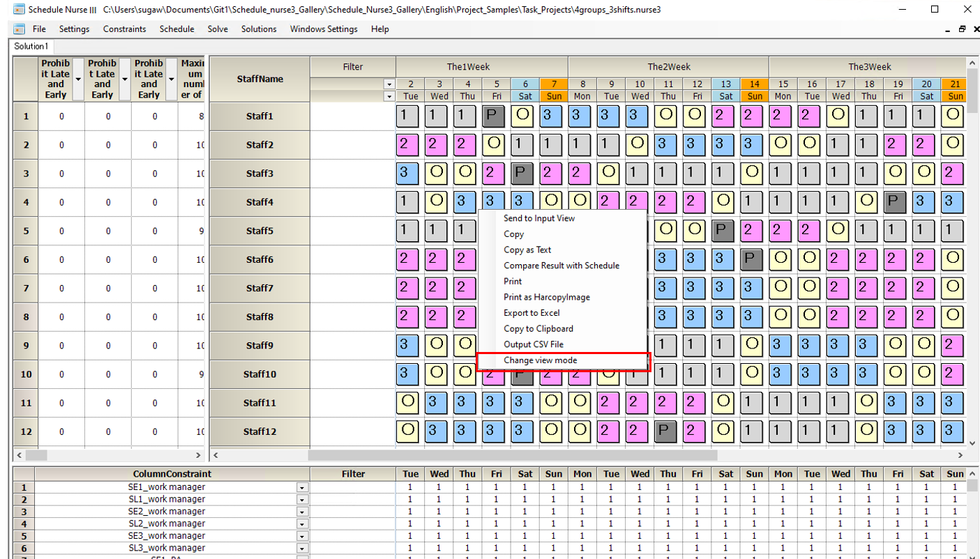Open the upper Filter dropdown above the schedule grid
Image resolution: width=980 pixels, height=559 pixels.
pyautogui.click(x=389, y=84)
